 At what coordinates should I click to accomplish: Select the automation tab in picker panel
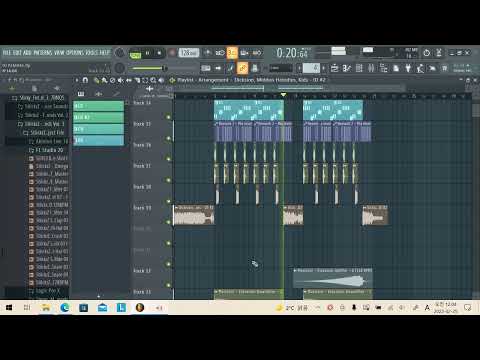click(116, 94)
